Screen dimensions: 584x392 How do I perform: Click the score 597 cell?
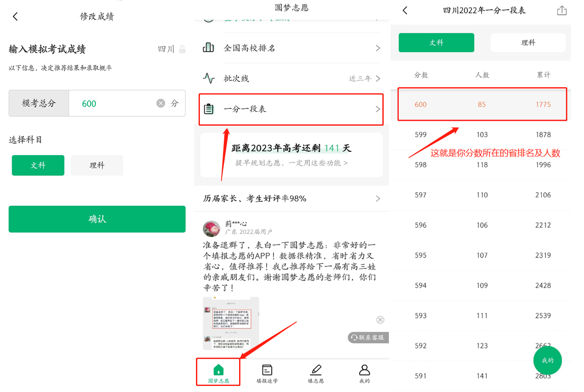pos(421,195)
